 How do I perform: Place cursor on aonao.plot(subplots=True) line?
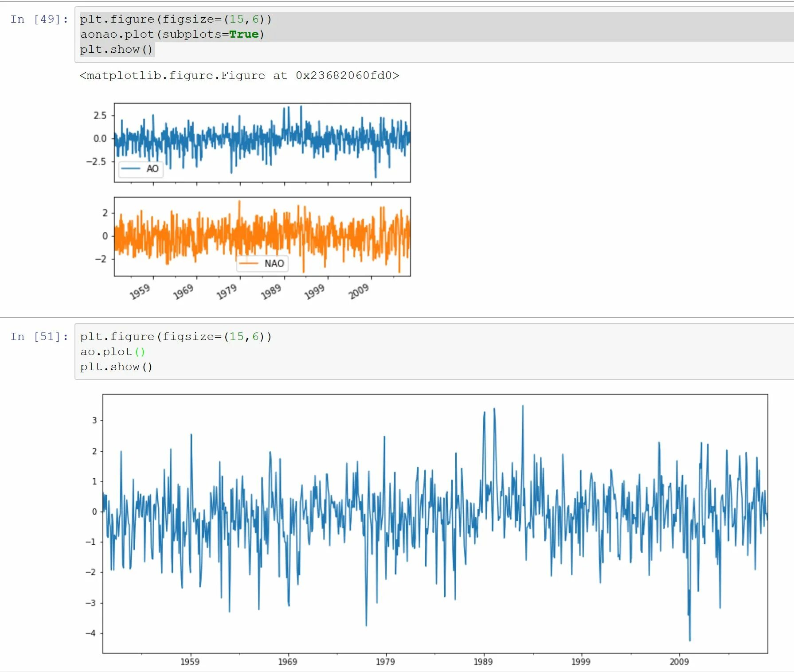click(172, 34)
